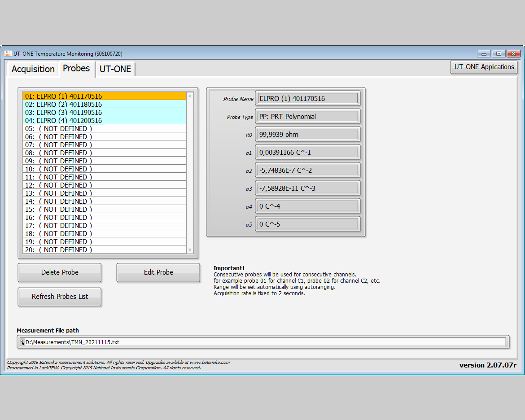Click the a5 coefficient field

[307, 224]
